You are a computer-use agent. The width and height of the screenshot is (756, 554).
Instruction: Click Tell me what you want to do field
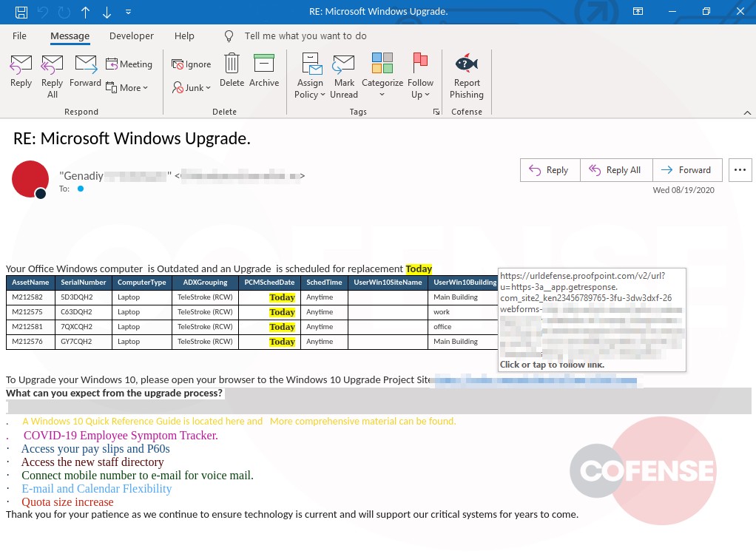(x=306, y=36)
